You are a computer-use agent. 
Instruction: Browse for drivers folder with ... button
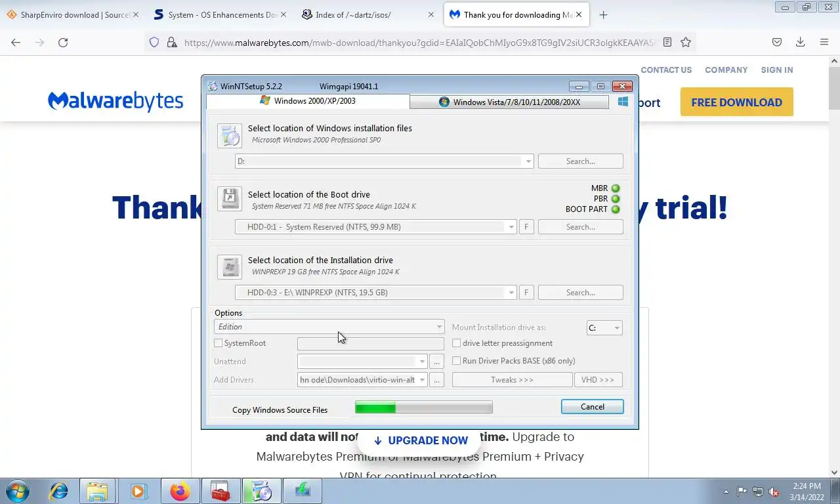pyautogui.click(x=437, y=380)
